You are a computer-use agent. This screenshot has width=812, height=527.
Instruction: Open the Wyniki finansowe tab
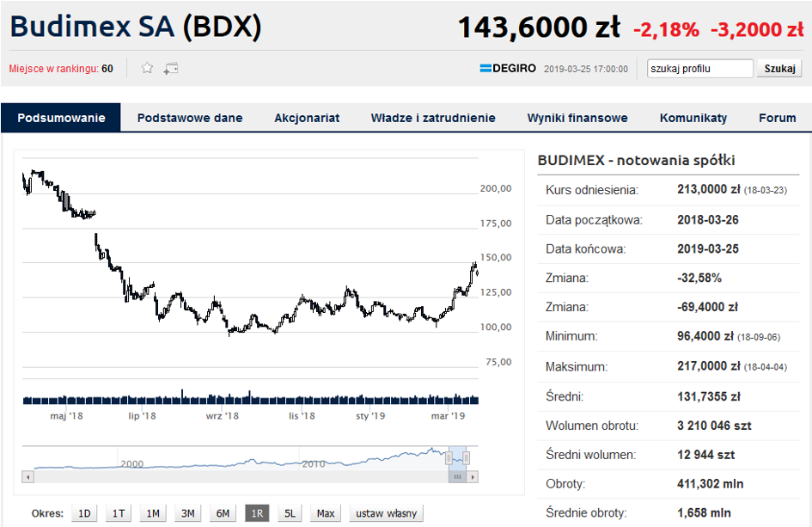pyautogui.click(x=577, y=118)
